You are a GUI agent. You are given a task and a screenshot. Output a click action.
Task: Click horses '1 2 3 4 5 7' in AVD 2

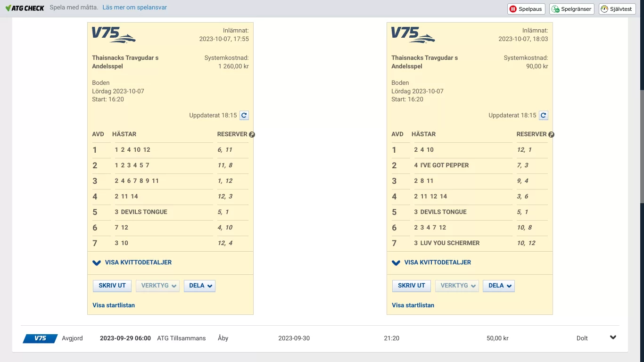pyautogui.click(x=132, y=165)
